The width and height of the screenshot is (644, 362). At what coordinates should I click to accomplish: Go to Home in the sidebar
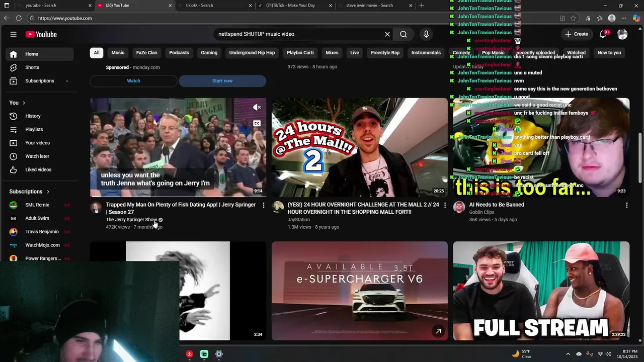click(x=40, y=54)
